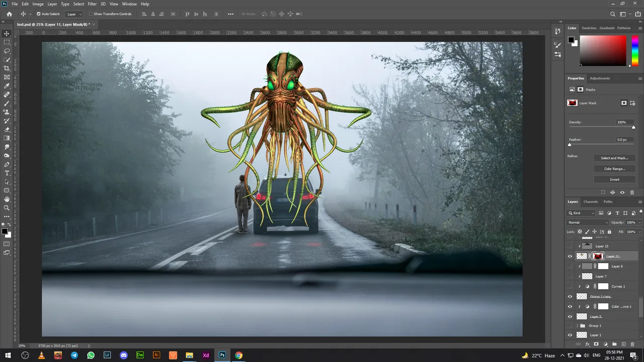The height and width of the screenshot is (362, 644).
Task: Show Curves 1 layer visibility box
Action: [x=570, y=287]
